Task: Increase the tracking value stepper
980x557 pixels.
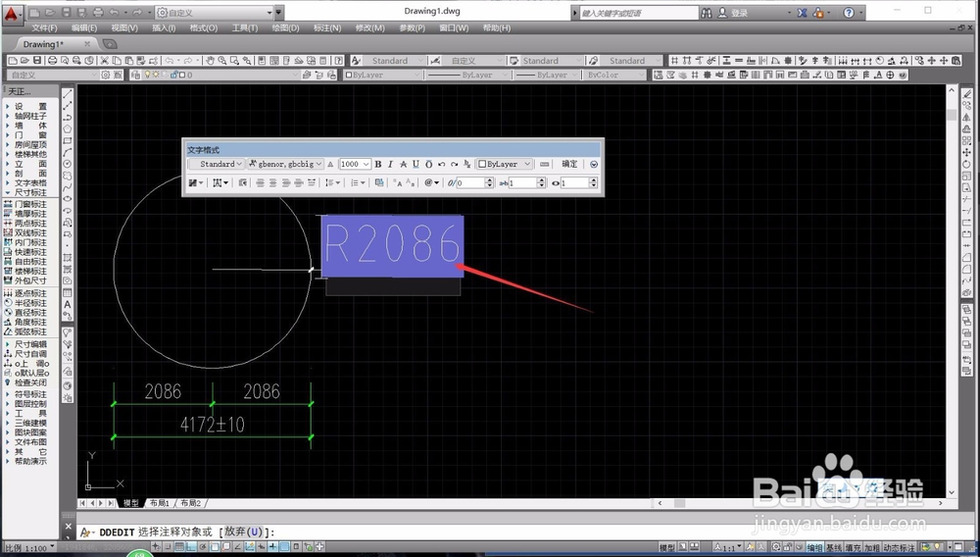Action: [x=541, y=179]
